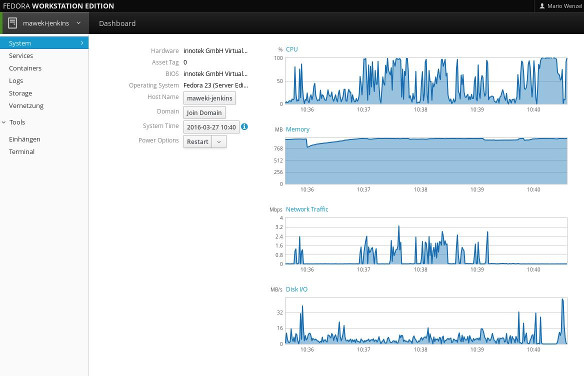Open Vernetzung networking page
The width and height of the screenshot is (584, 376).
pos(26,106)
